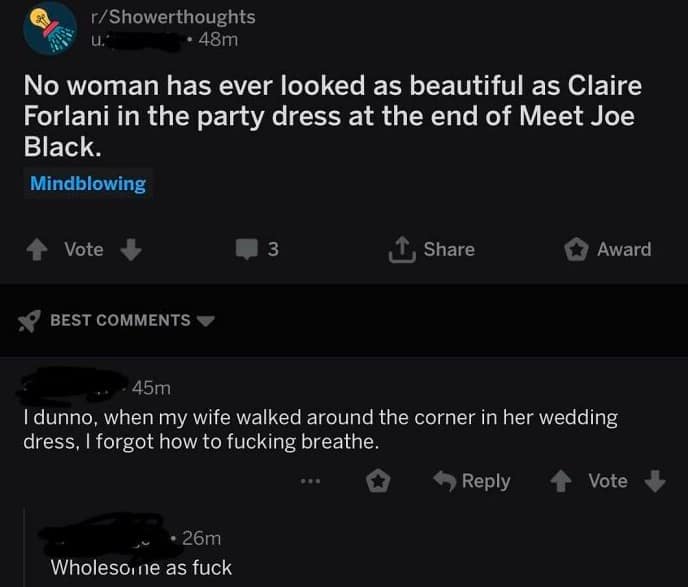This screenshot has width=688, height=587.
Task: Downvote the post with the down arrow
Action: (x=131, y=250)
